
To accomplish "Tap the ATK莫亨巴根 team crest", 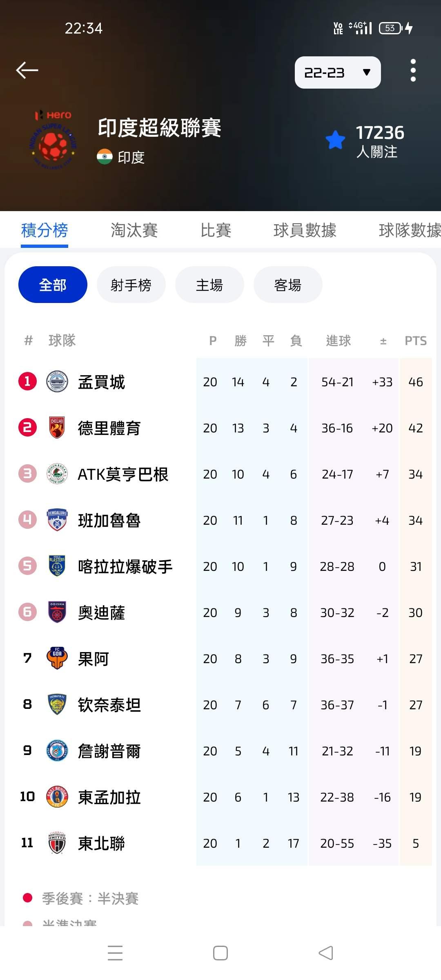I will [57, 474].
